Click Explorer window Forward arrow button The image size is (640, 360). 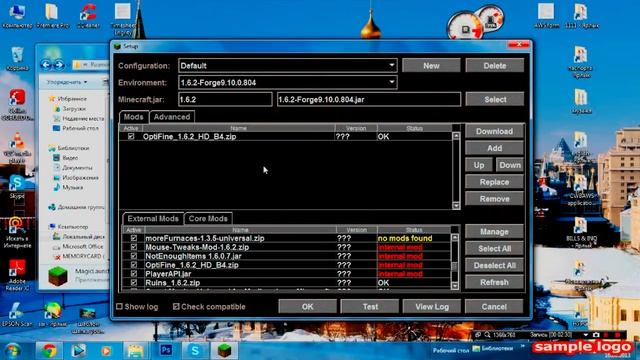(59, 64)
